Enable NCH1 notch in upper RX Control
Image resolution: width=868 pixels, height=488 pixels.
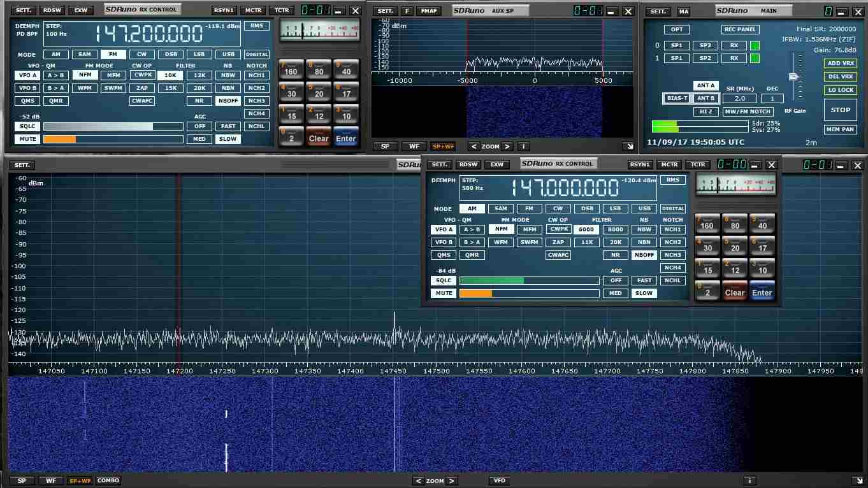pos(257,75)
